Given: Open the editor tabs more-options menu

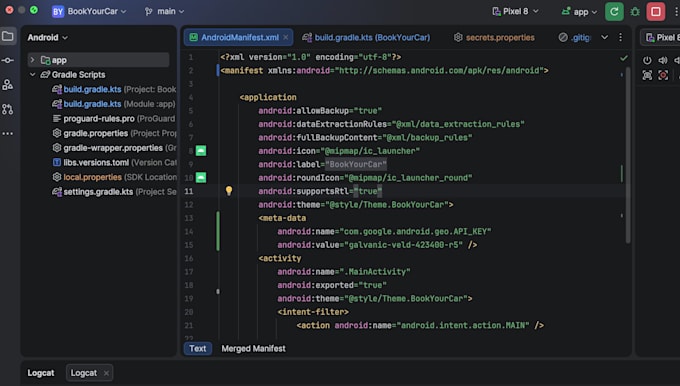Looking at the screenshot, I should point(621,37).
